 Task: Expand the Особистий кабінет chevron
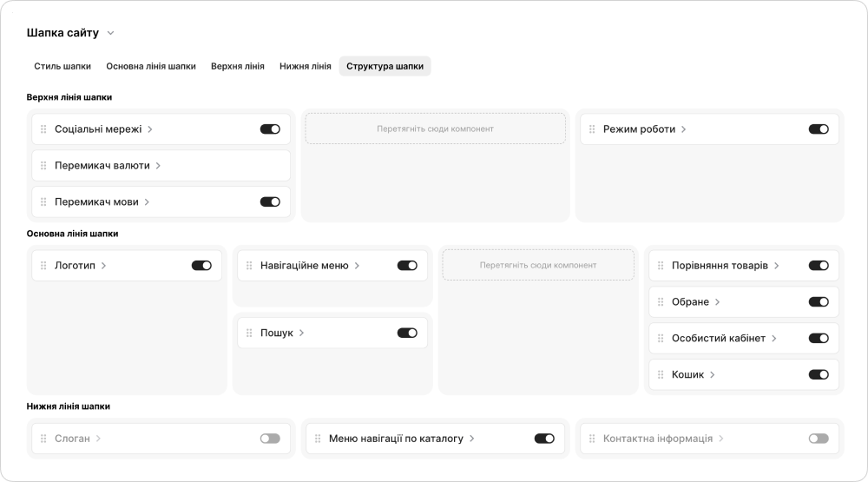point(773,339)
